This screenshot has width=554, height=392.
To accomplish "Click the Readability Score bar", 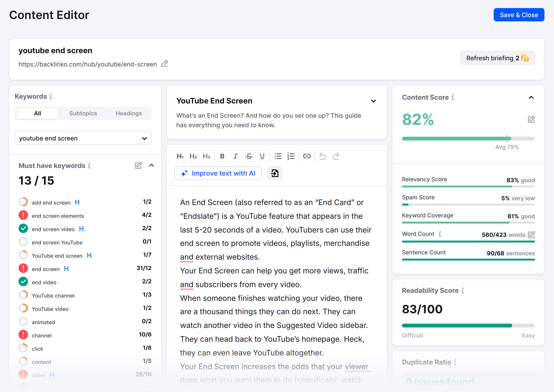I will pyautogui.click(x=468, y=326).
